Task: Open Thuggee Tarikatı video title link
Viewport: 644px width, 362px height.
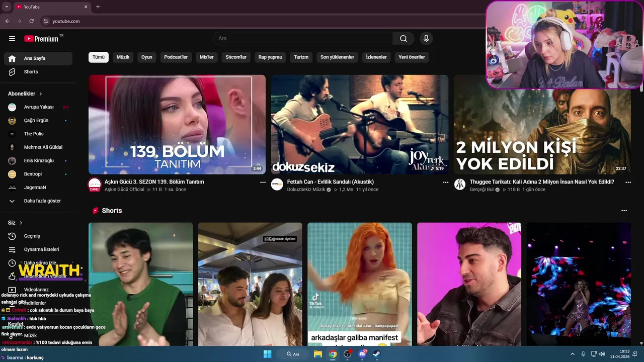Action: pyautogui.click(x=542, y=182)
